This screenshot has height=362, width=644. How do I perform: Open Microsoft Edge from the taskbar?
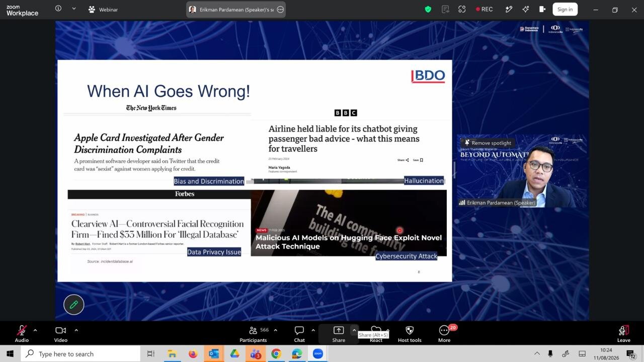297,354
